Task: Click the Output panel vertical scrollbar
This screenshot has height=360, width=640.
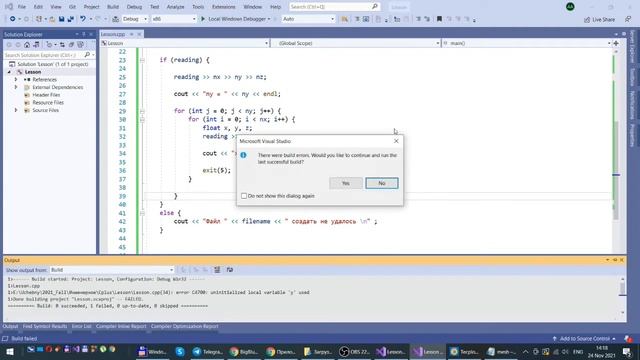Action: pos(622,296)
